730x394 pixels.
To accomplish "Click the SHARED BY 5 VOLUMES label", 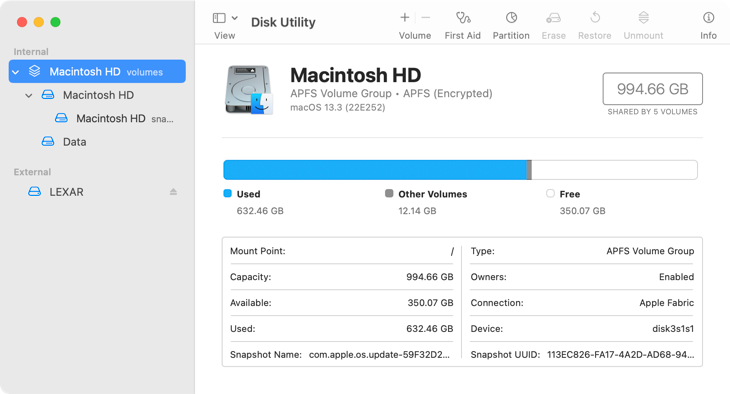I will [x=652, y=112].
